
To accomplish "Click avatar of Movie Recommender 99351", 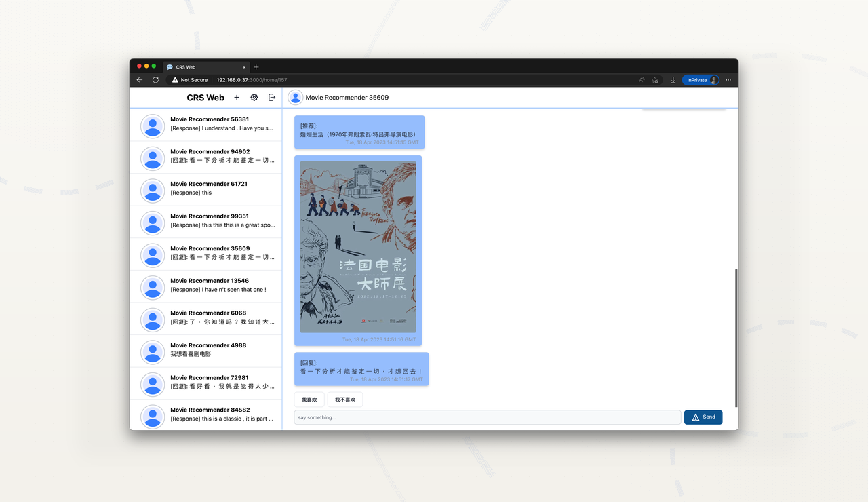I will [x=153, y=223].
